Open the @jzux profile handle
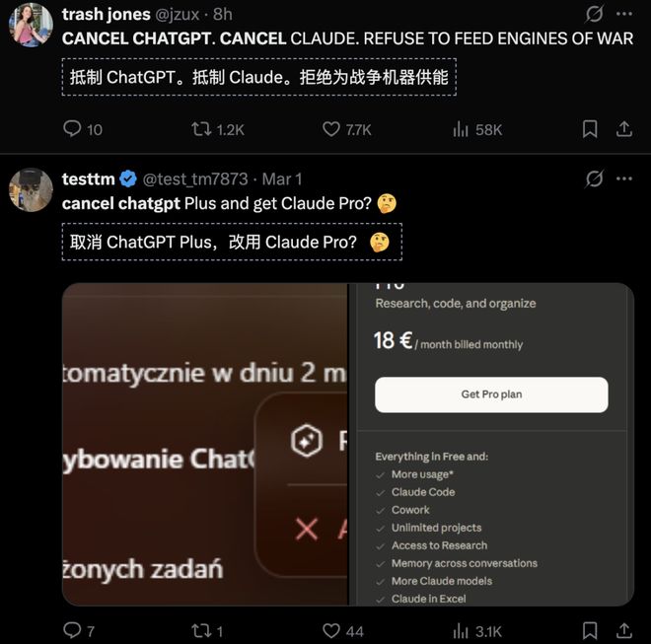This screenshot has width=651, height=644. (x=177, y=15)
